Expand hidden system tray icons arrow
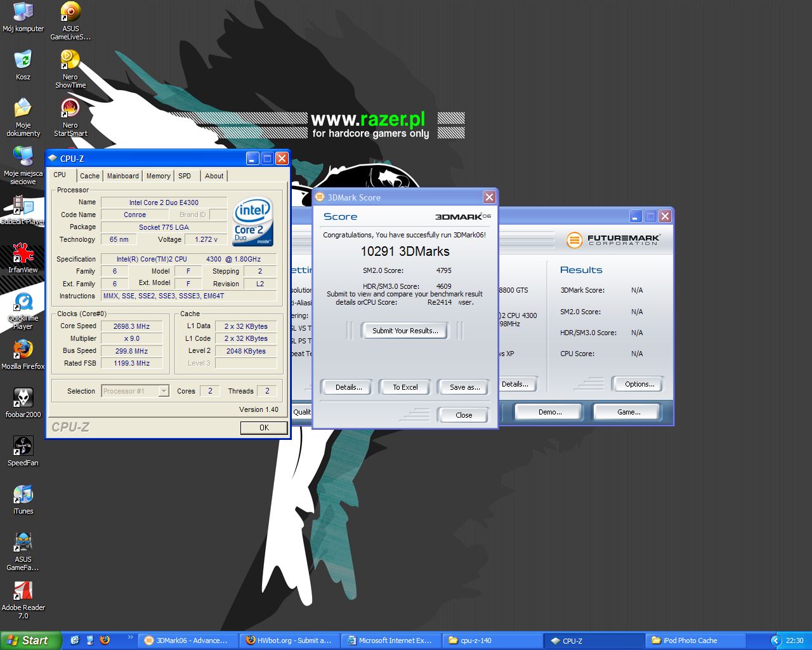The height and width of the screenshot is (650, 812). click(775, 640)
